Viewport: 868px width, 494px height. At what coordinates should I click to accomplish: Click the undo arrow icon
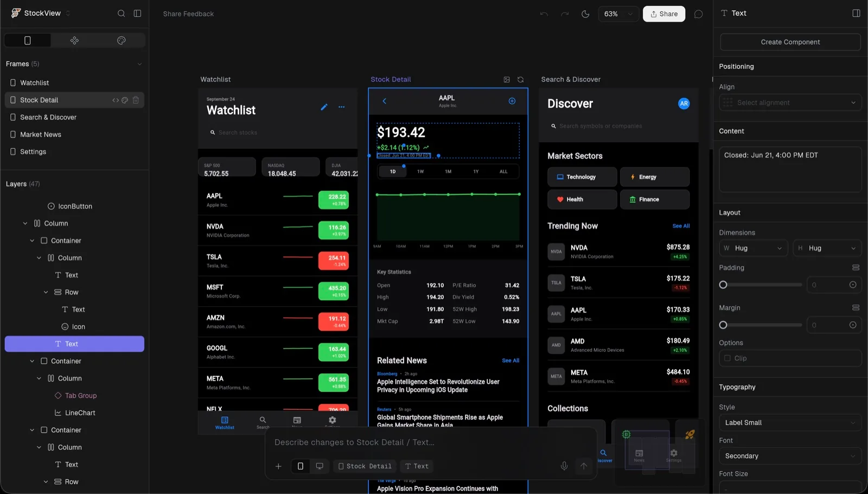coord(544,14)
